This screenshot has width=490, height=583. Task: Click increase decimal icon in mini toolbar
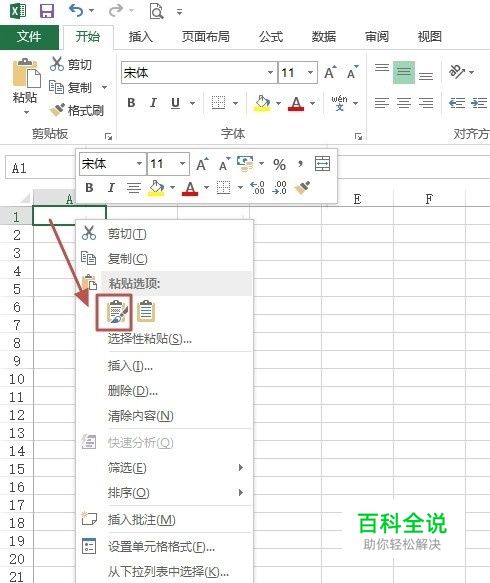[x=257, y=188]
